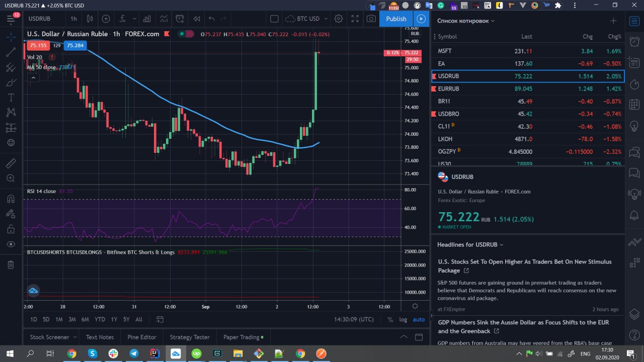Image resolution: width=644 pixels, height=362 pixels.
Task: Open the Slack app in the taskbar
Action: [113, 354]
